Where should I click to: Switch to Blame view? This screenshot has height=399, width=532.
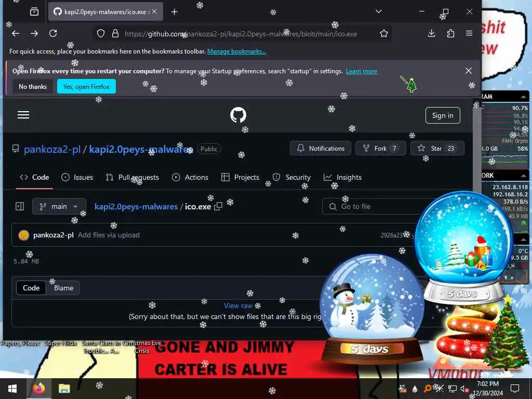coord(63,288)
